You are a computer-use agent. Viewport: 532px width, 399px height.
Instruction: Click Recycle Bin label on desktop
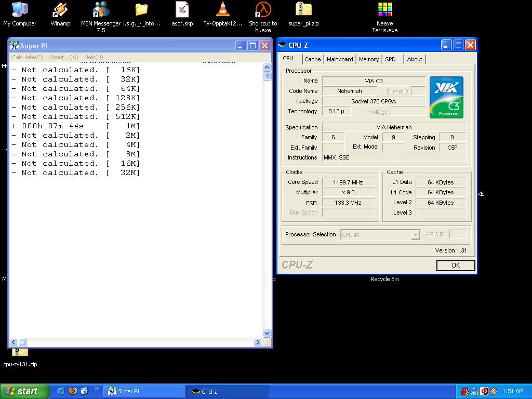(384, 279)
